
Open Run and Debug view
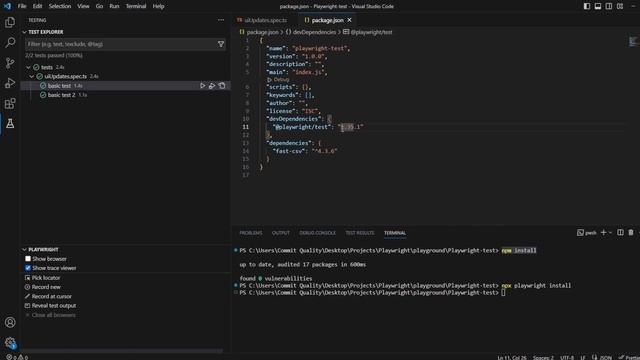[x=10, y=83]
